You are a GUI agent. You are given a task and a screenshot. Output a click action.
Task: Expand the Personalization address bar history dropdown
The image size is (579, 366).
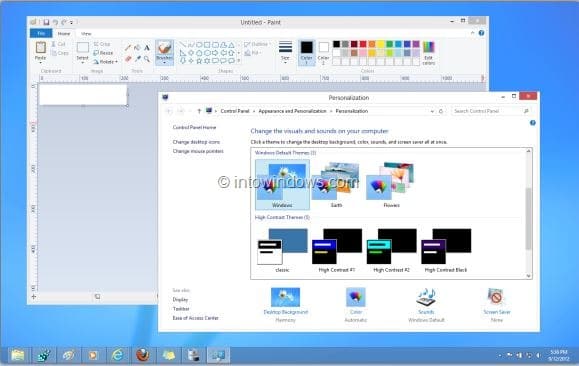pos(432,111)
